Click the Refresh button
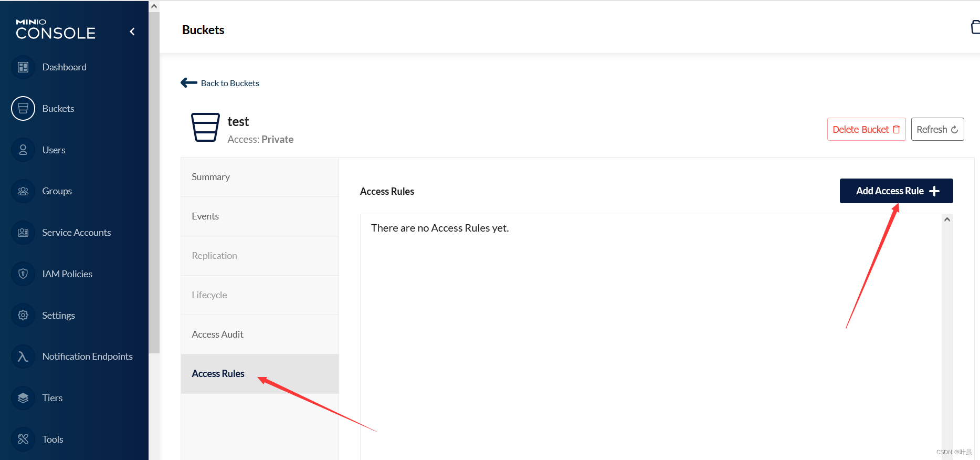 coord(937,129)
